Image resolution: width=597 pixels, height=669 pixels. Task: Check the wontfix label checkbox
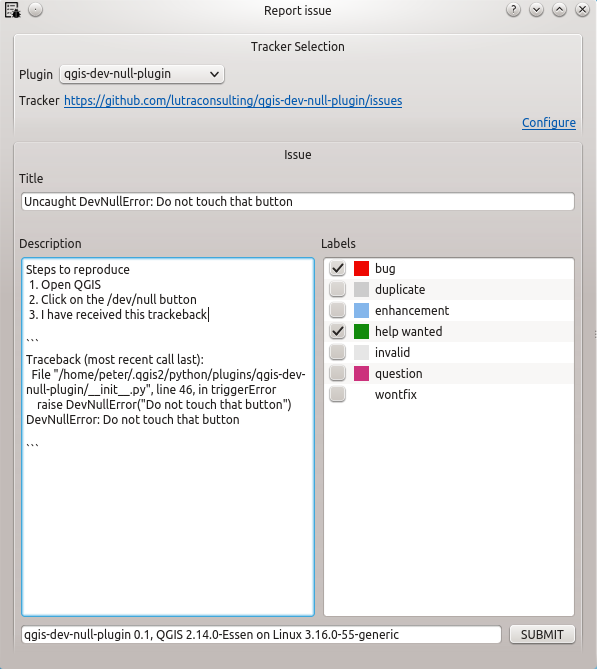pyautogui.click(x=338, y=394)
